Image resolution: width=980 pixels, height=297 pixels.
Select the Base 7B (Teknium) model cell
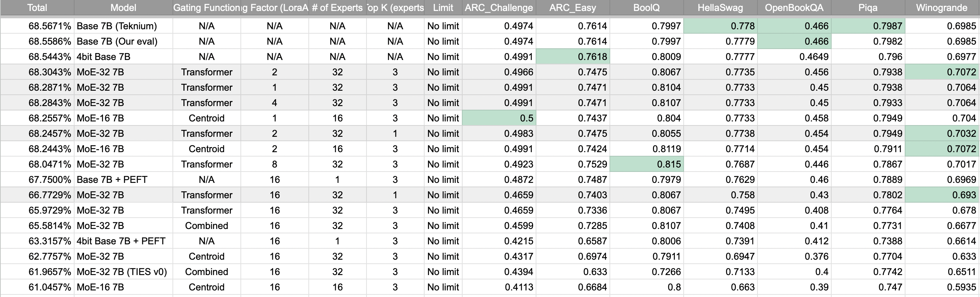tap(117, 26)
